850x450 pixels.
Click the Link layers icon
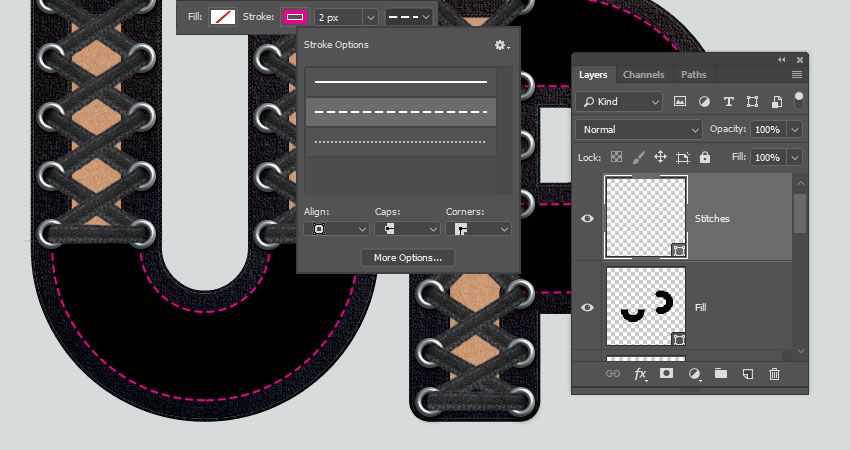pos(613,374)
